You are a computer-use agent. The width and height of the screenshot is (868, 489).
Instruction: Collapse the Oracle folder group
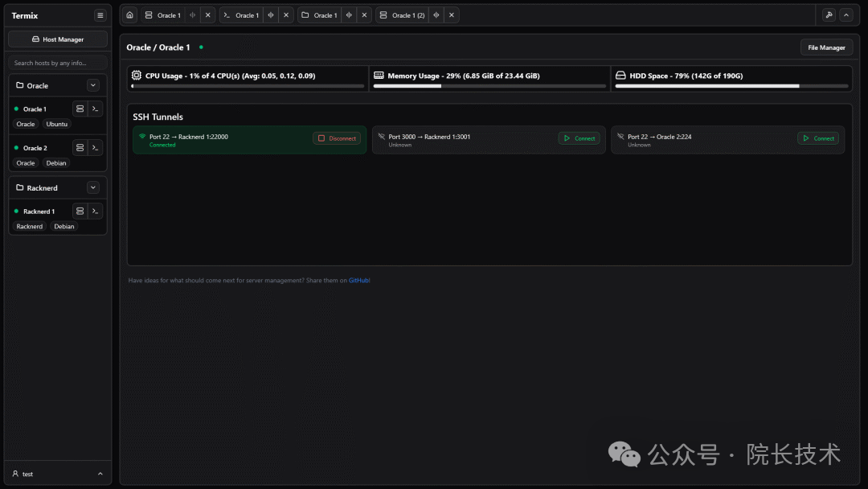[x=93, y=85]
